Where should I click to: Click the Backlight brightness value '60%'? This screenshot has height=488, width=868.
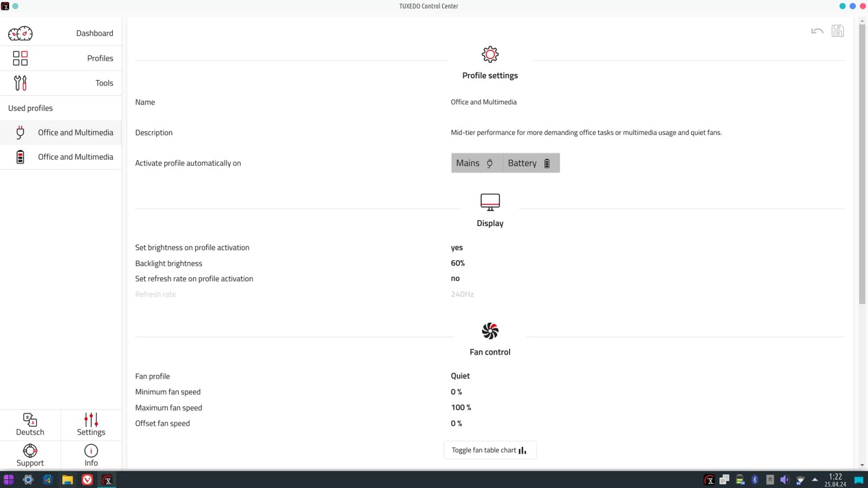(x=458, y=263)
